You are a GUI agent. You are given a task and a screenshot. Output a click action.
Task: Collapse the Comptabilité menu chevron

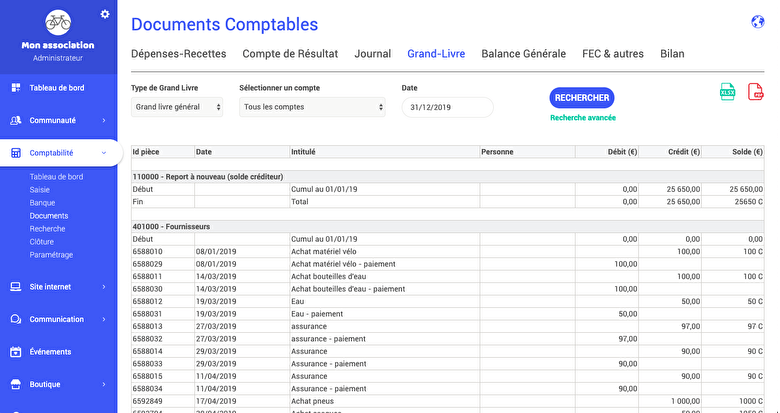pyautogui.click(x=104, y=153)
